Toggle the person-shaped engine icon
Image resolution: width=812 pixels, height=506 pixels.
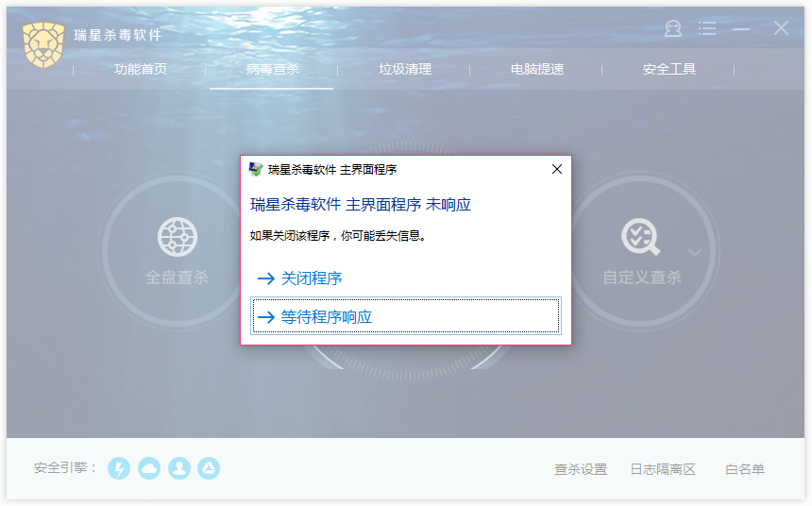coord(179,468)
